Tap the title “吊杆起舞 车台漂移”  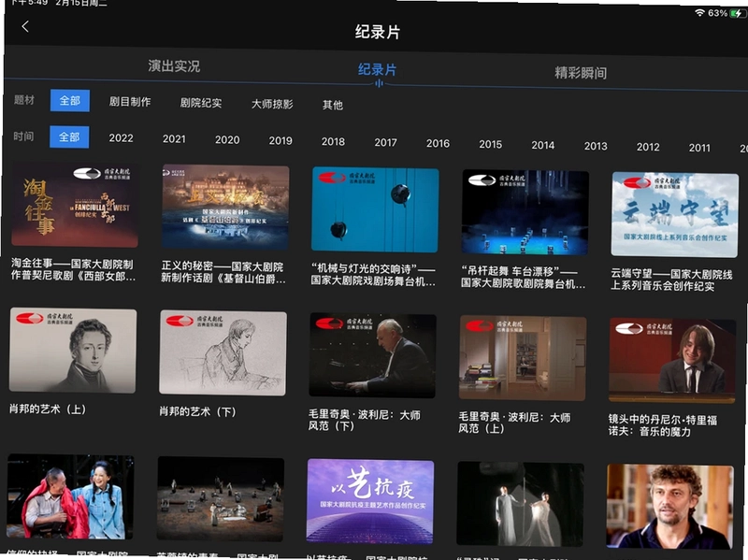pyautogui.click(x=523, y=277)
